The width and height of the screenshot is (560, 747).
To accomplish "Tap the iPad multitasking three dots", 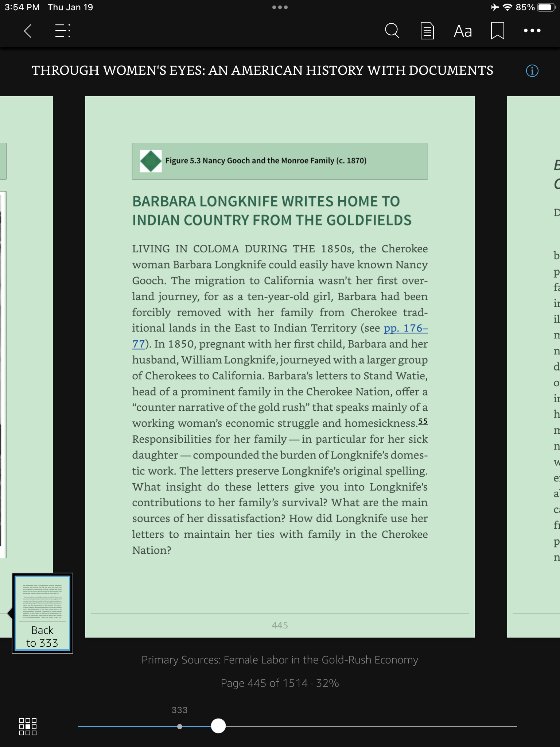I will click(280, 7).
